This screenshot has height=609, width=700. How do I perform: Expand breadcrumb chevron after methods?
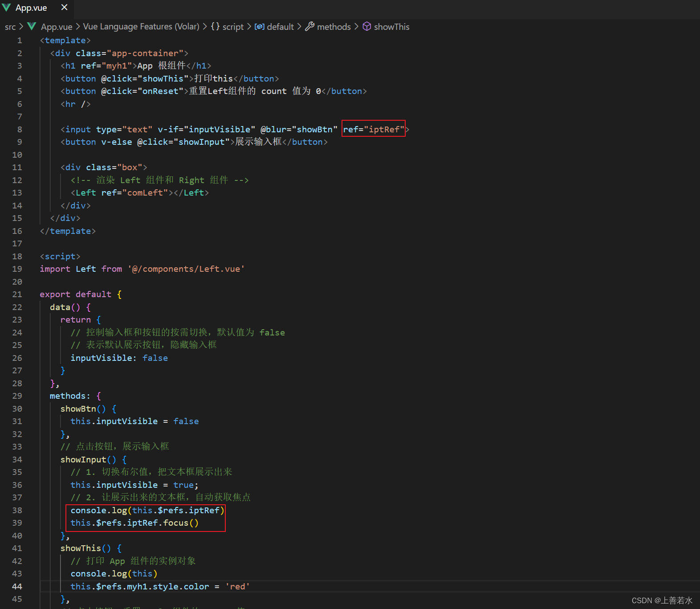click(356, 27)
